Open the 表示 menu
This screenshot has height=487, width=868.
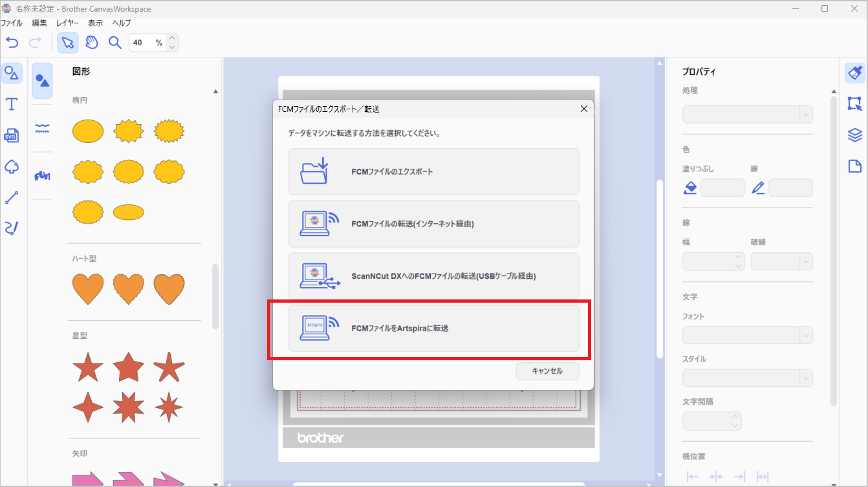pos(95,23)
